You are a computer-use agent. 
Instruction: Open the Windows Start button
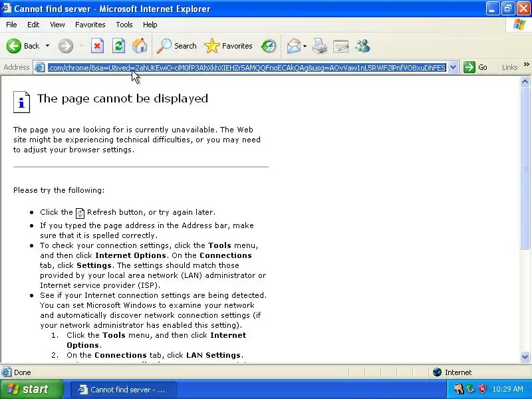[x=31, y=389]
